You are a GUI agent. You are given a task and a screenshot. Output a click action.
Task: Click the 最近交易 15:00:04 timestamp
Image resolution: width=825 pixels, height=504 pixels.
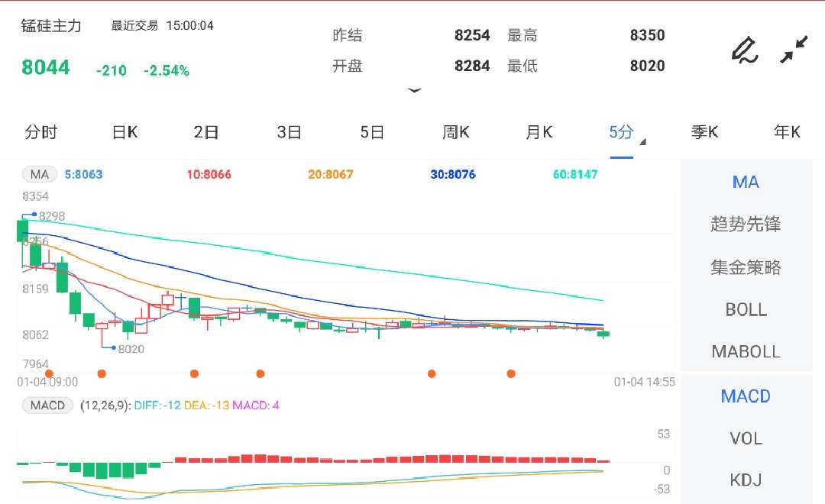(x=162, y=26)
